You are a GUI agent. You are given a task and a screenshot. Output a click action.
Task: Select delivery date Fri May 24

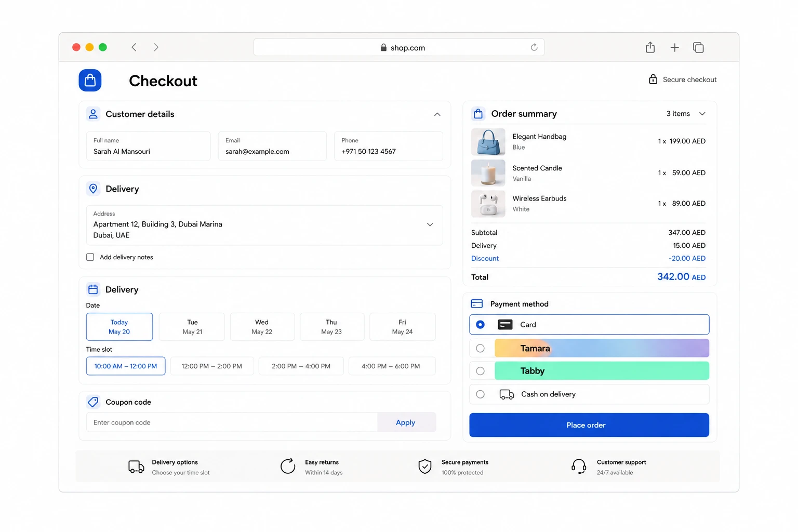(403, 327)
